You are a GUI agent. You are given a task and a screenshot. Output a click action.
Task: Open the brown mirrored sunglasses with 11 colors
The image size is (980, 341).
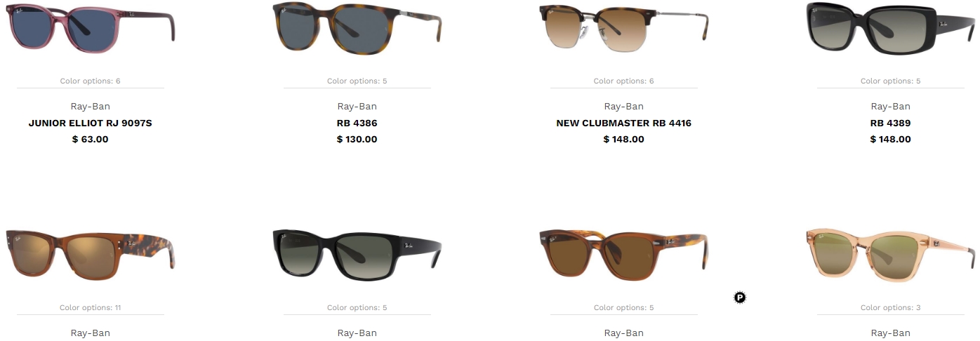(91, 253)
